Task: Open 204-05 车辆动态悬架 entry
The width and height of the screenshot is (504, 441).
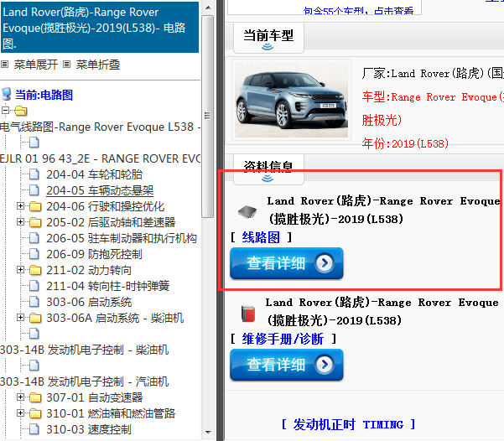Action: click(100, 190)
